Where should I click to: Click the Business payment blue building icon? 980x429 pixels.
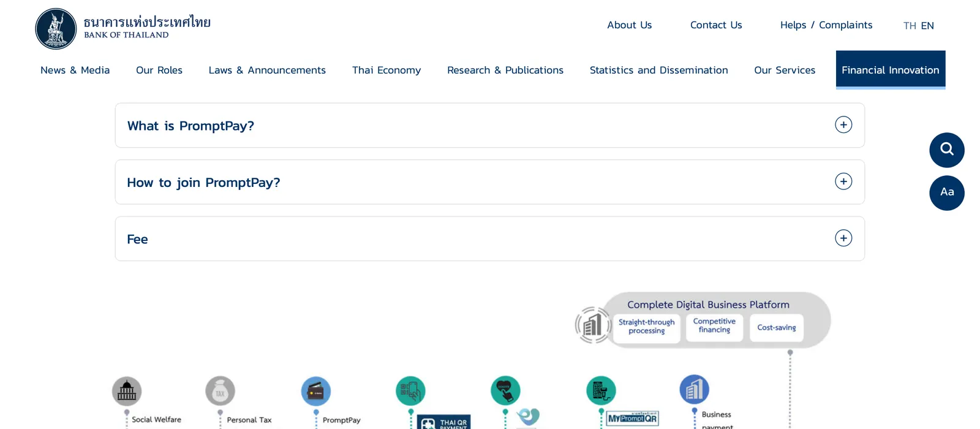(695, 390)
